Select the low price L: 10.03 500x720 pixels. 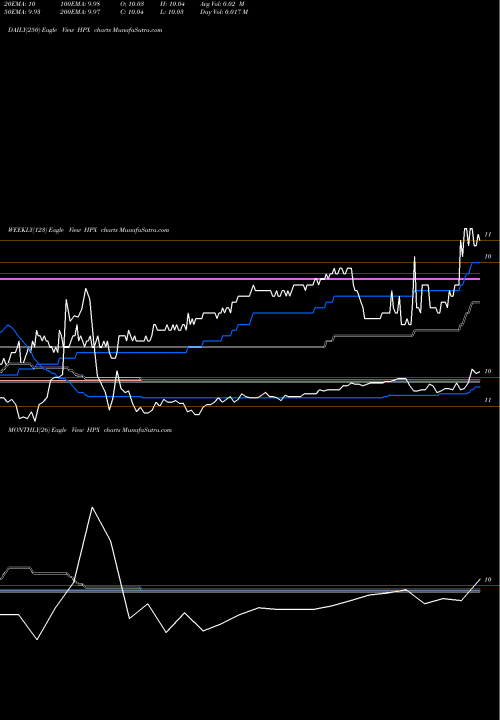[171, 12]
